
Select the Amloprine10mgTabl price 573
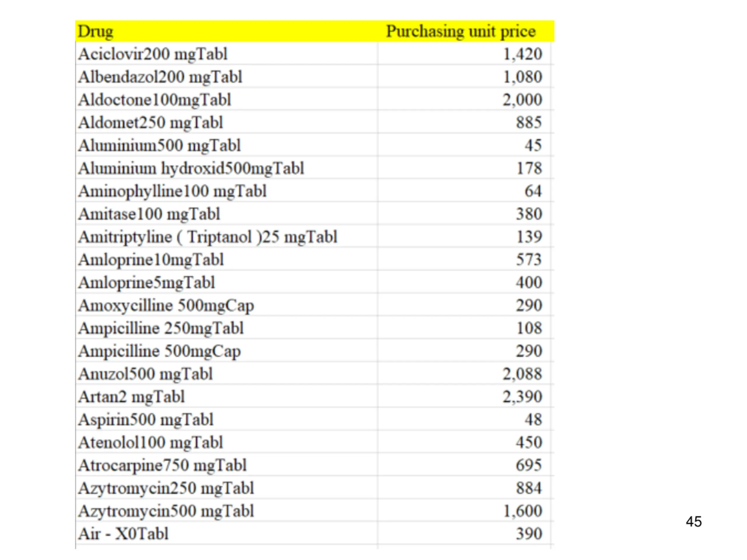pyautogui.click(x=529, y=260)
